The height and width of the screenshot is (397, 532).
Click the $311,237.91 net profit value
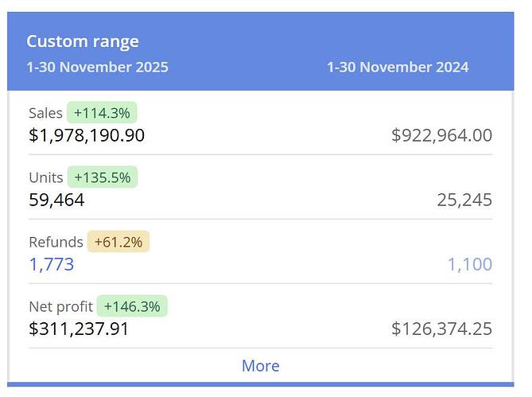79,329
